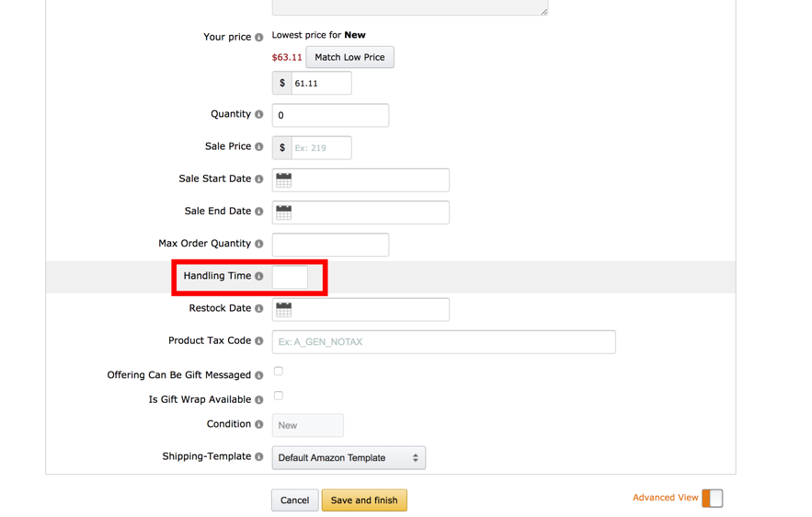The width and height of the screenshot is (812, 517).
Task: Click into the Sale Price field
Action: coord(321,147)
